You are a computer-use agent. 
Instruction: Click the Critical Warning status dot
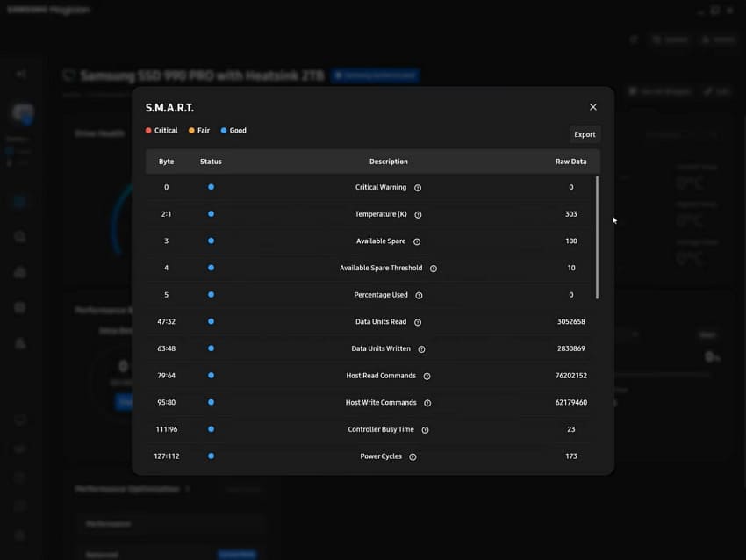211,187
